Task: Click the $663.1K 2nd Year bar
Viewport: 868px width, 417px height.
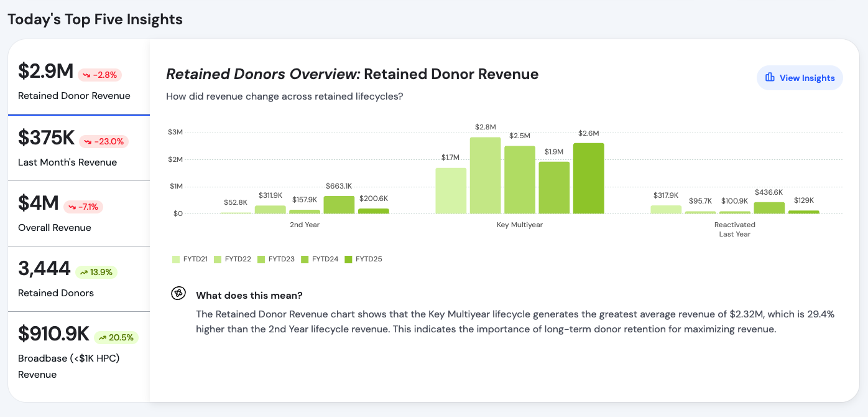Action: (339, 205)
